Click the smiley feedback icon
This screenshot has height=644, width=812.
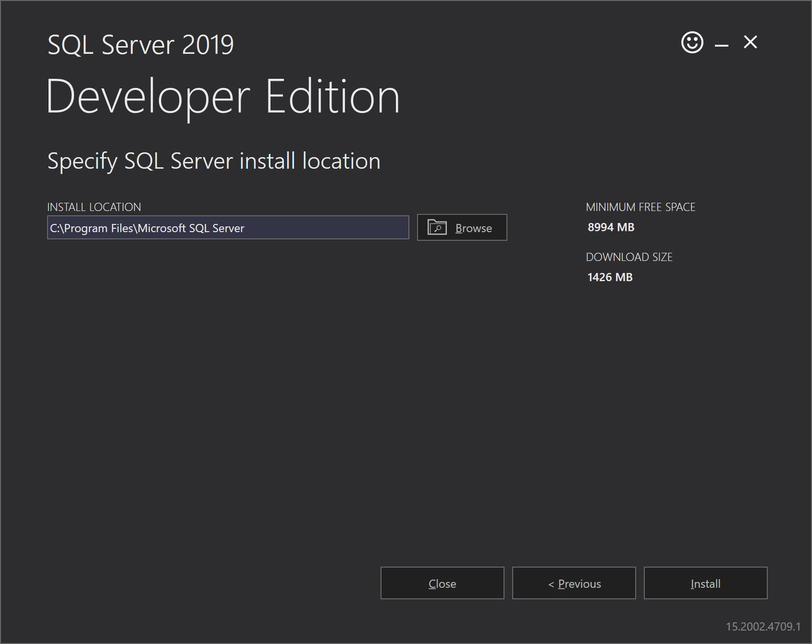(692, 43)
